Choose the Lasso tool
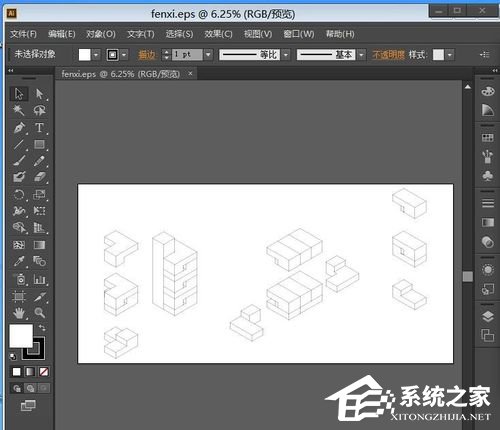500x430 pixels. tap(39, 110)
